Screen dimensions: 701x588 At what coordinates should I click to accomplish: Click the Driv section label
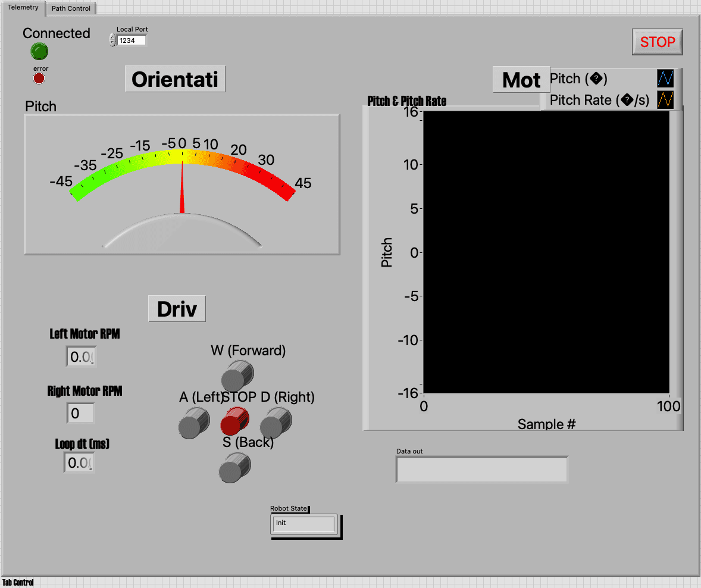pos(177,308)
